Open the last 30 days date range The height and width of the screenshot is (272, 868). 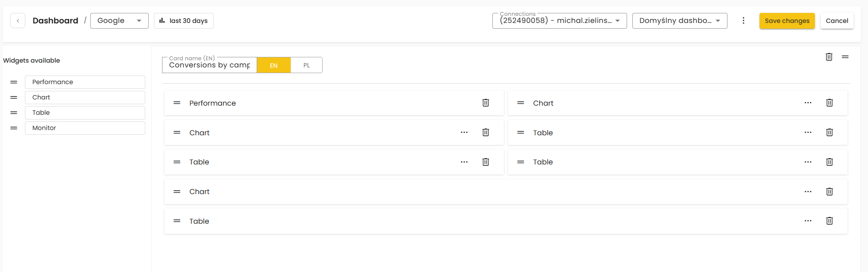[184, 21]
